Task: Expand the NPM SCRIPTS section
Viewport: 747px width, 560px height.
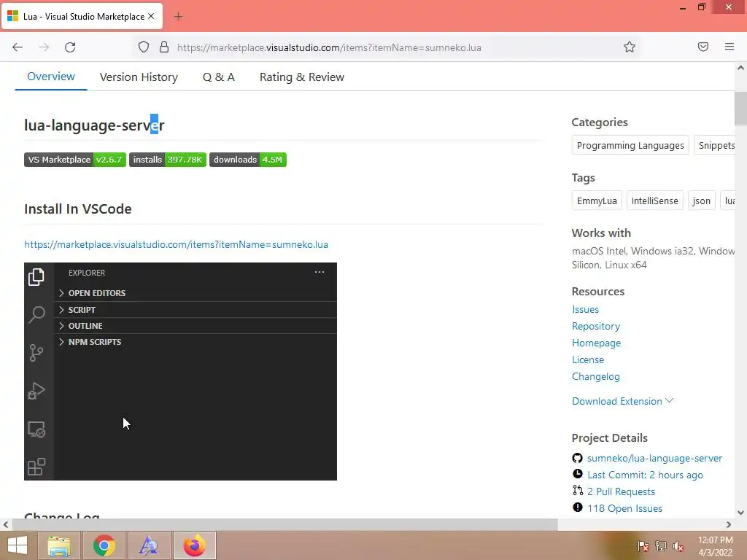Action: coord(196,342)
